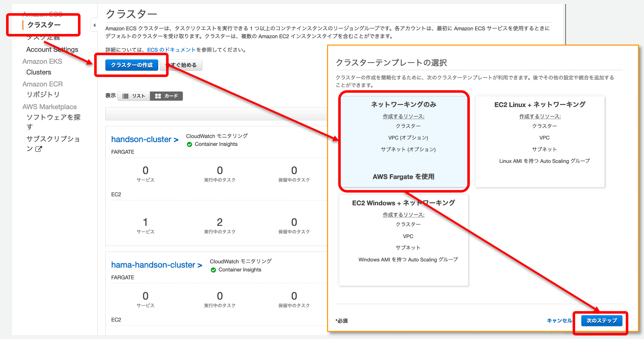The height and width of the screenshot is (339, 644).
Task: Open handson-cluster details link
Action: (145, 139)
